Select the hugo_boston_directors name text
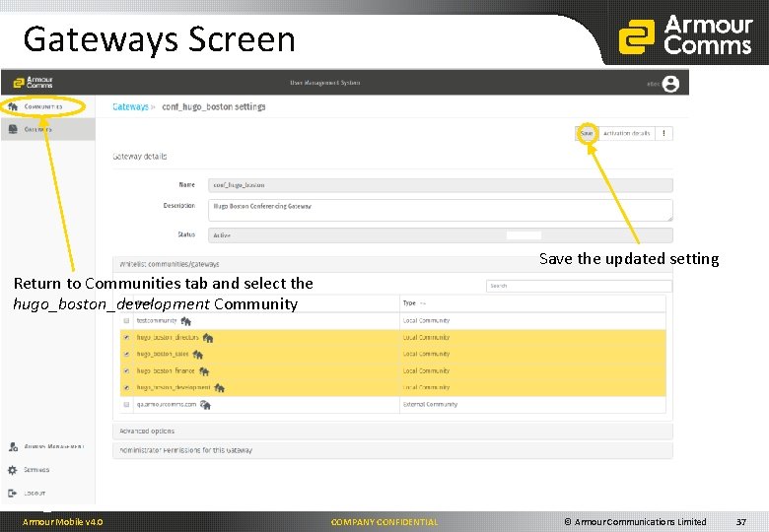 point(168,337)
